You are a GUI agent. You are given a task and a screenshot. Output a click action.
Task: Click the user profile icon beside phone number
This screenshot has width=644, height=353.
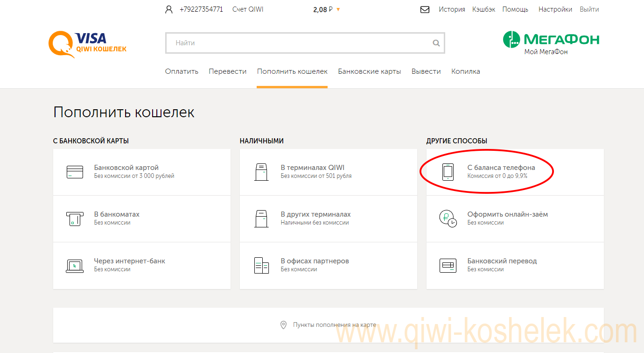coord(169,9)
